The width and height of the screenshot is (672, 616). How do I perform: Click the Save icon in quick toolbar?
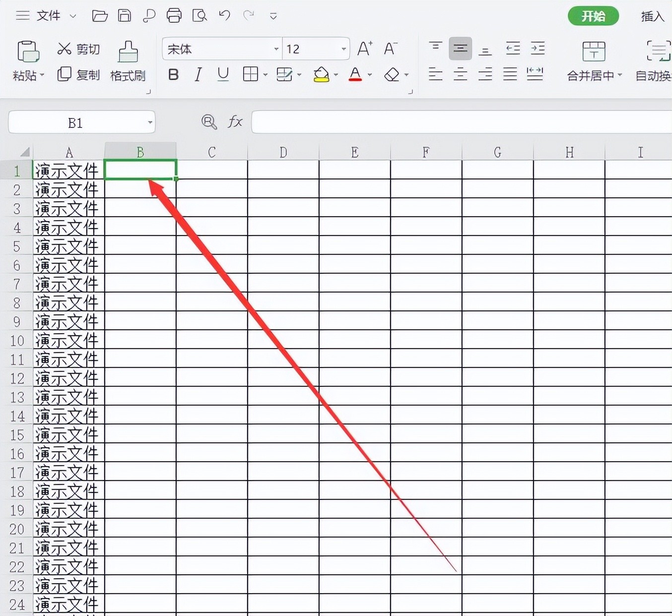(x=124, y=16)
